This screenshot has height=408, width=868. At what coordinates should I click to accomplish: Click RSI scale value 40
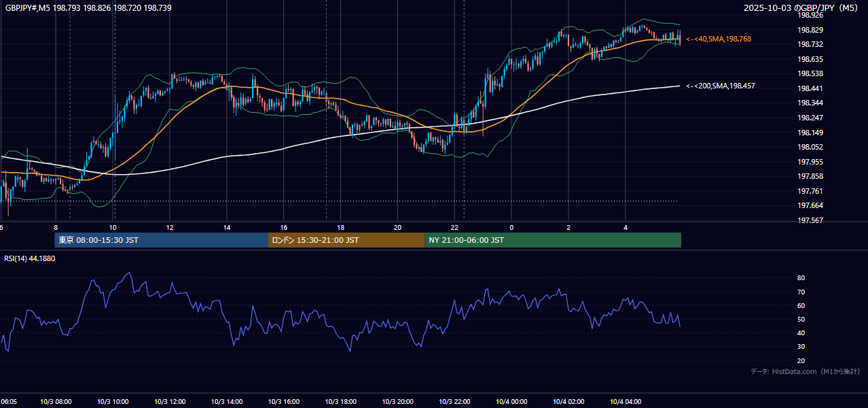801,333
